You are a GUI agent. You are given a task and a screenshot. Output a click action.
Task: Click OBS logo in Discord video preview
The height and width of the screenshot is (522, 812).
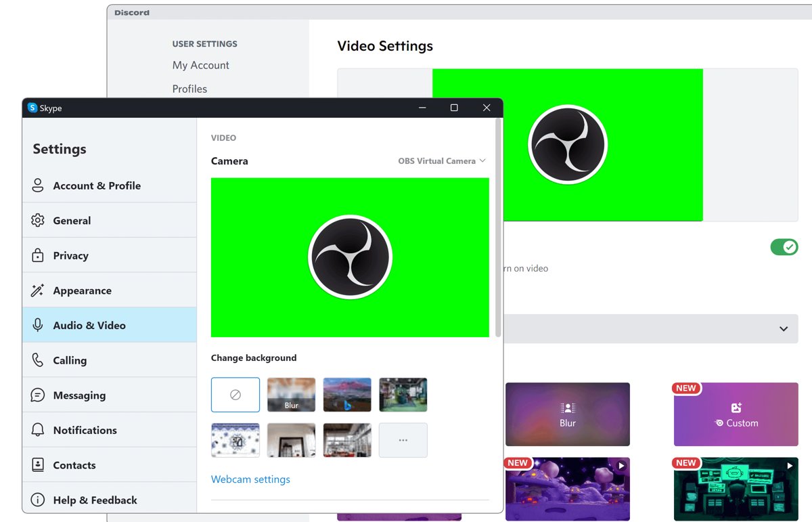click(x=568, y=145)
